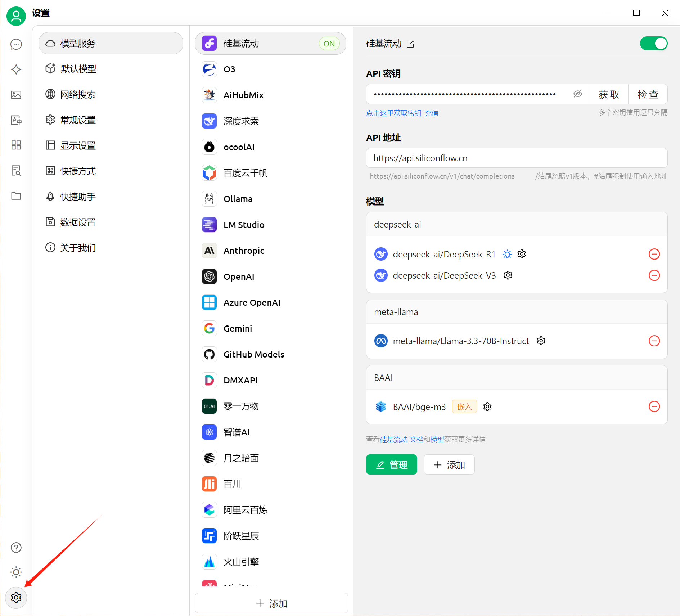Viewport: 680px width, 616px height.
Task: Select the AiHubMix provider
Action: [271, 95]
